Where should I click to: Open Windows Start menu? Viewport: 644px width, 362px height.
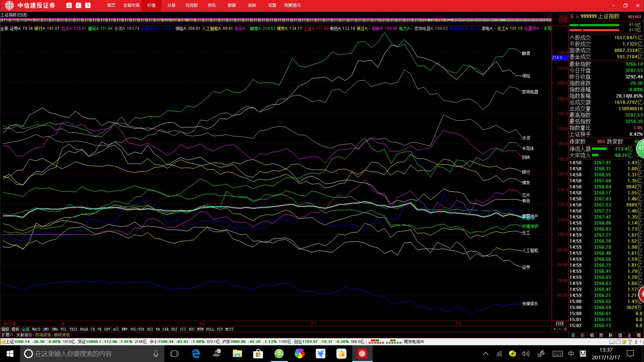pyautogui.click(x=10, y=354)
